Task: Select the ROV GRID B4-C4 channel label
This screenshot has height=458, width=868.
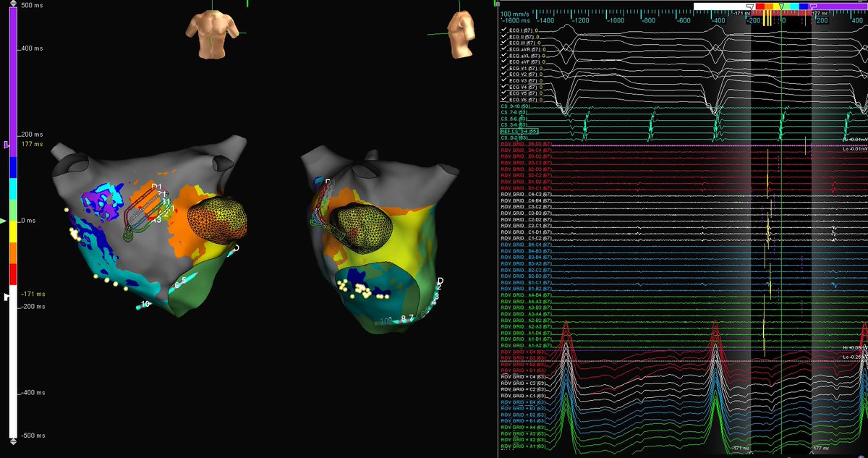Action: (525, 245)
